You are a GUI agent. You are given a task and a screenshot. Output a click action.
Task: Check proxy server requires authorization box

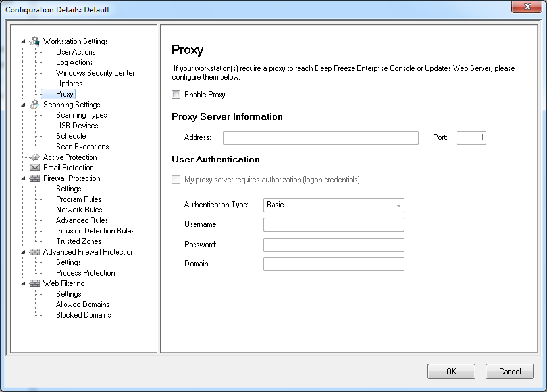[x=176, y=180]
